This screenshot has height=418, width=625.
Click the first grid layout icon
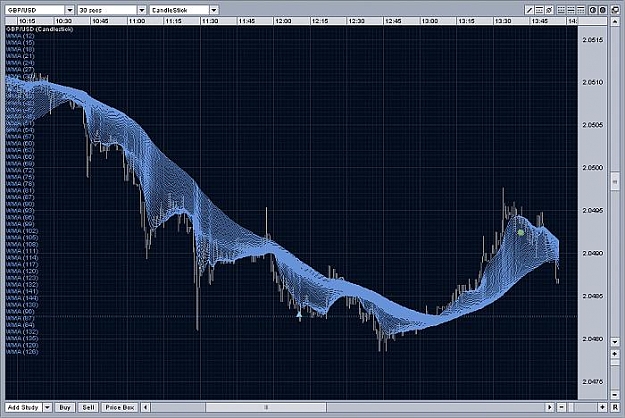[561, 10]
